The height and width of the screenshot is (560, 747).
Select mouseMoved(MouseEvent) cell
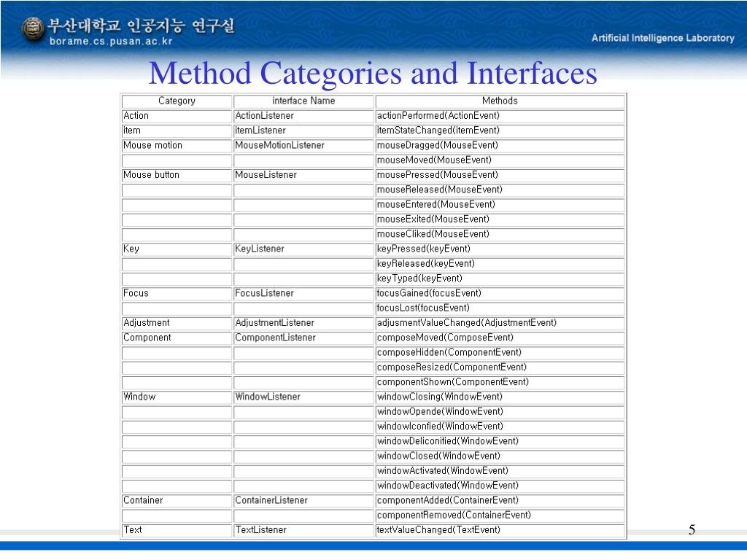(x=500, y=160)
